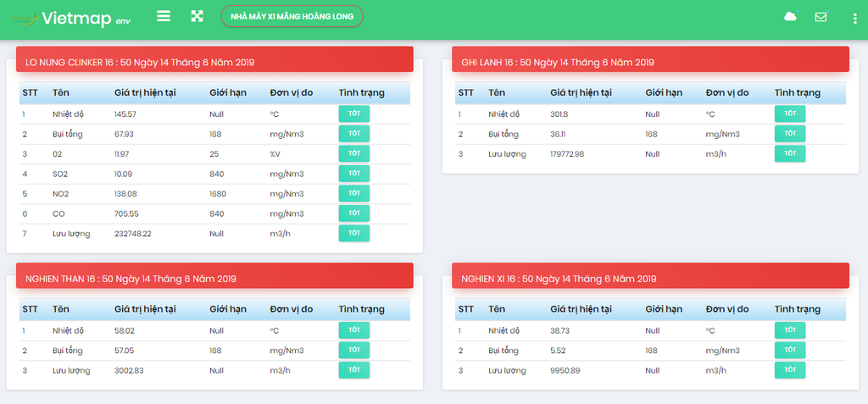Viewport: 868px width, 404px height.
Task: Click TỐT status for Bụi tổng in NGHIEN THAN
Action: click(x=354, y=350)
